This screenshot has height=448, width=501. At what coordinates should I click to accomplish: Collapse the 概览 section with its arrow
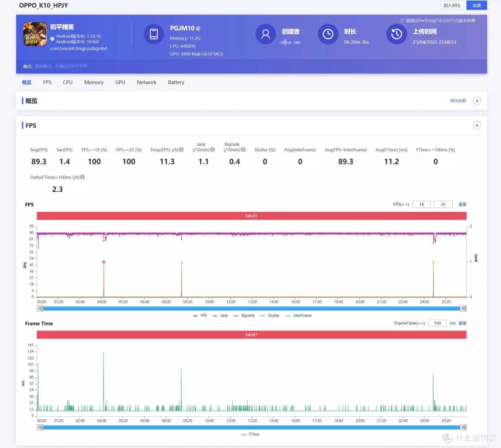(477, 101)
